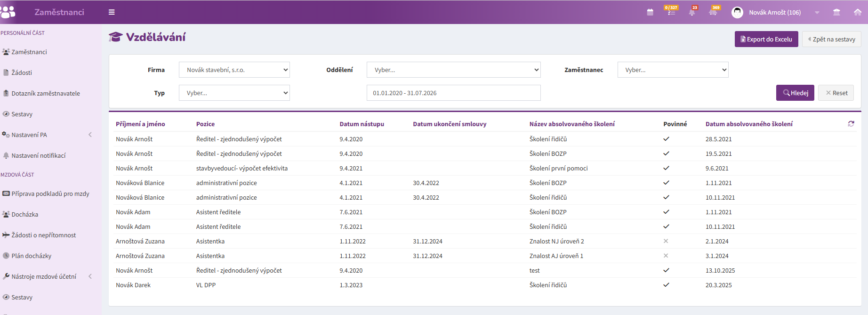Click Export do Excelu button

click(766, 39)
